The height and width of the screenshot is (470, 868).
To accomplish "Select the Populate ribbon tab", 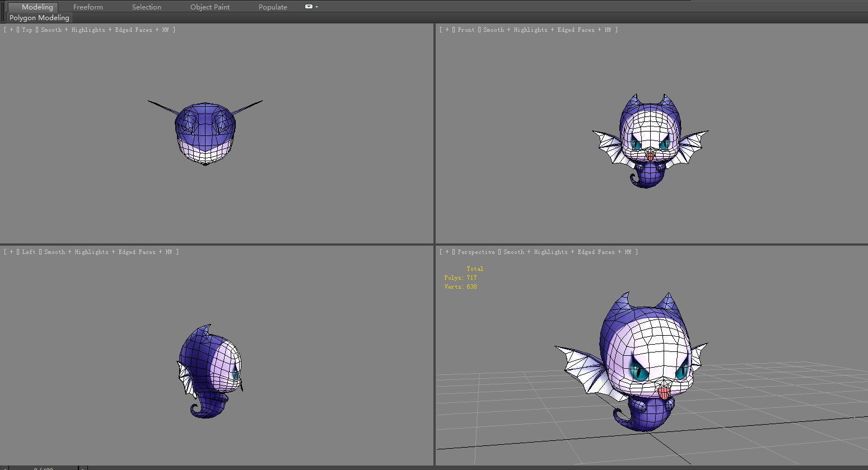I will click(273, 7).
